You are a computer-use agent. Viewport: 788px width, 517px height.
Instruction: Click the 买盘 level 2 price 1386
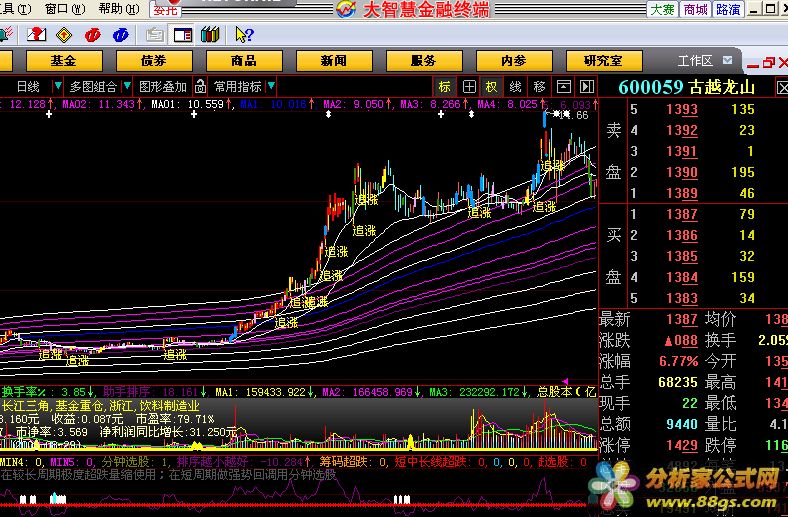click(x=682, y=235)
